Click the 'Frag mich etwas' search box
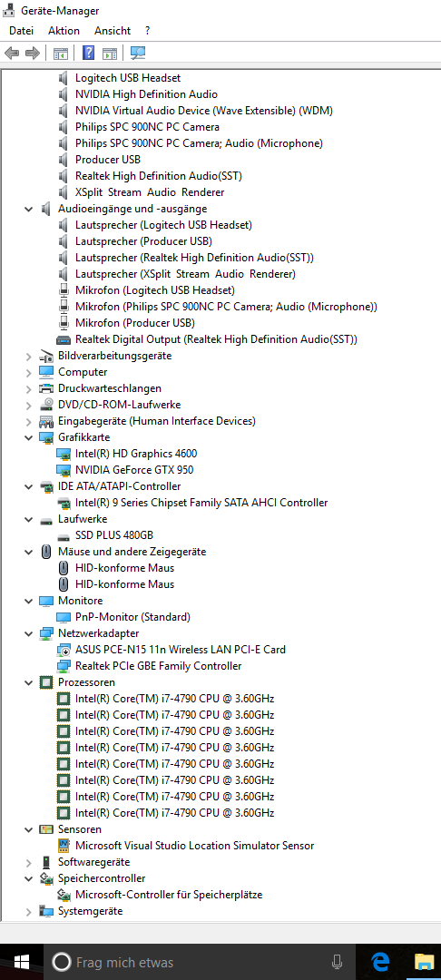441x980 pixels. tap(200, 962)
